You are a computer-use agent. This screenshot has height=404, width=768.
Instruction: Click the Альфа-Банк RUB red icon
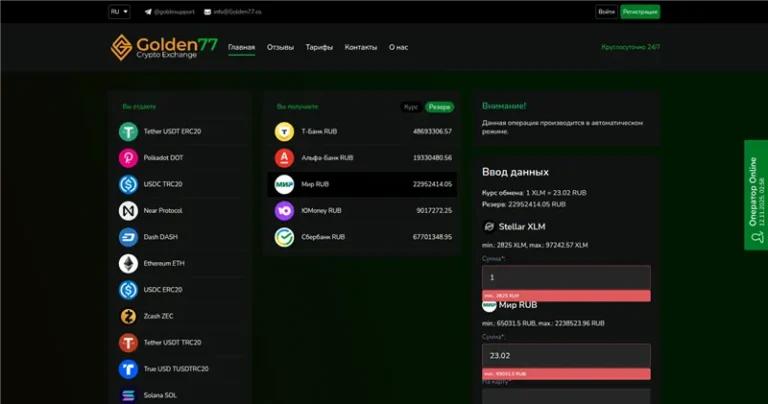click(284, 158)
